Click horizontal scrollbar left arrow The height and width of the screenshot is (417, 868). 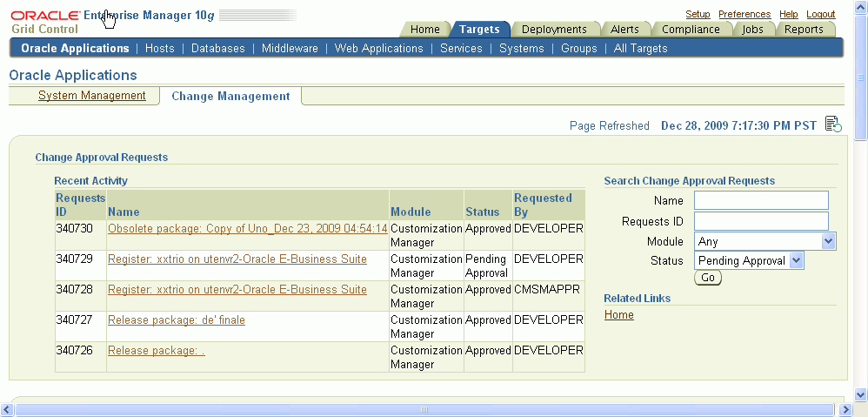(6, 410)
